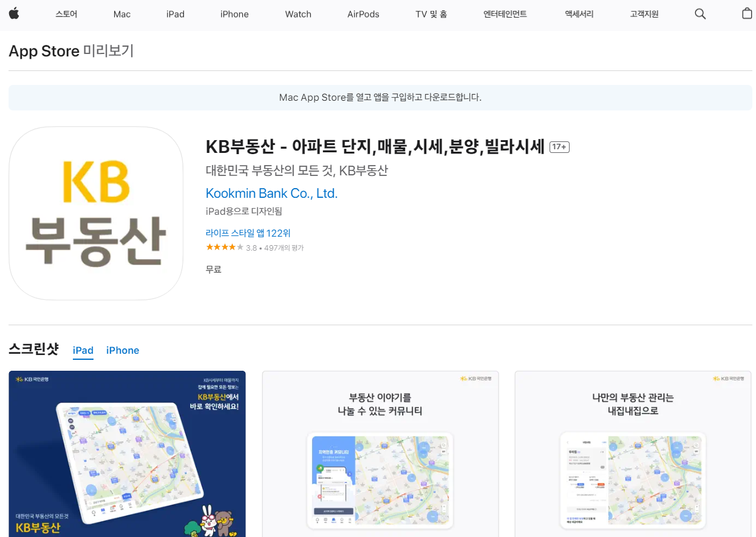This screenshot has width=756, height=537.
Task: Open the Watch menu
Action: [x=298, y=14]
